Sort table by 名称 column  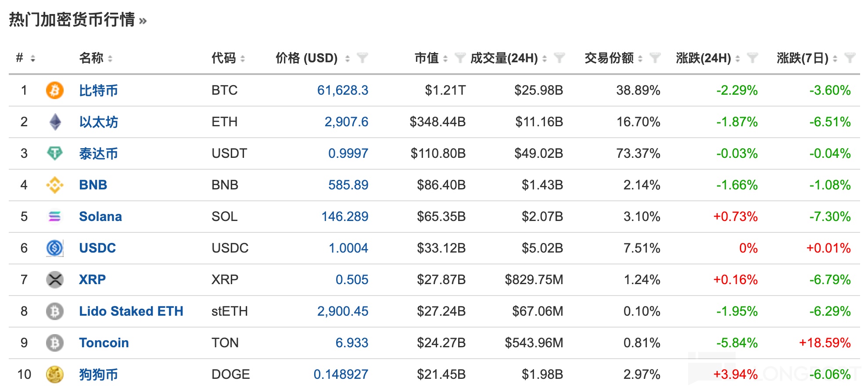[x=91, y=58]
